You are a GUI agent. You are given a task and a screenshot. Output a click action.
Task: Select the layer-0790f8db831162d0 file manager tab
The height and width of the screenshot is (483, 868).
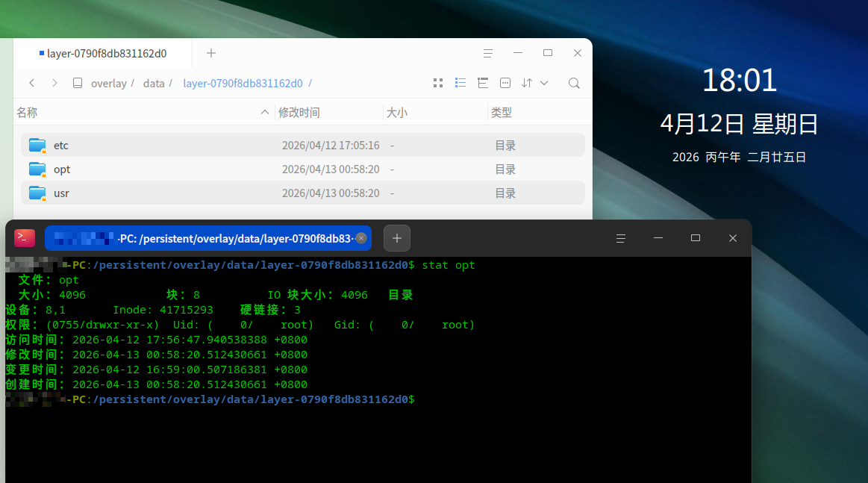pos(103,53)
